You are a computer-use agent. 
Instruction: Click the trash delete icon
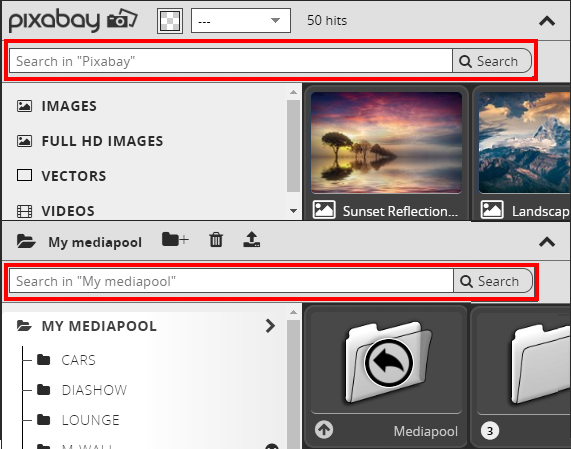(216, 240)
